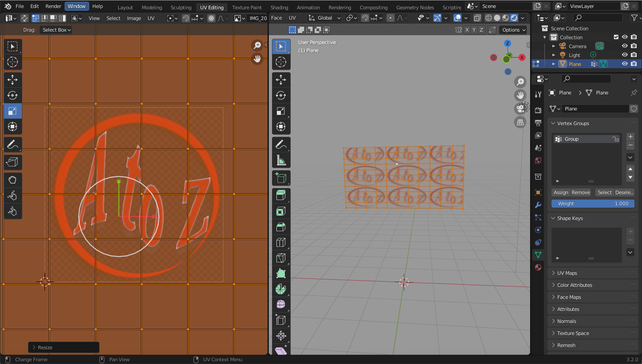
Task: Toggle proportional editing in 3D viewport
Action: coord(391,18)
